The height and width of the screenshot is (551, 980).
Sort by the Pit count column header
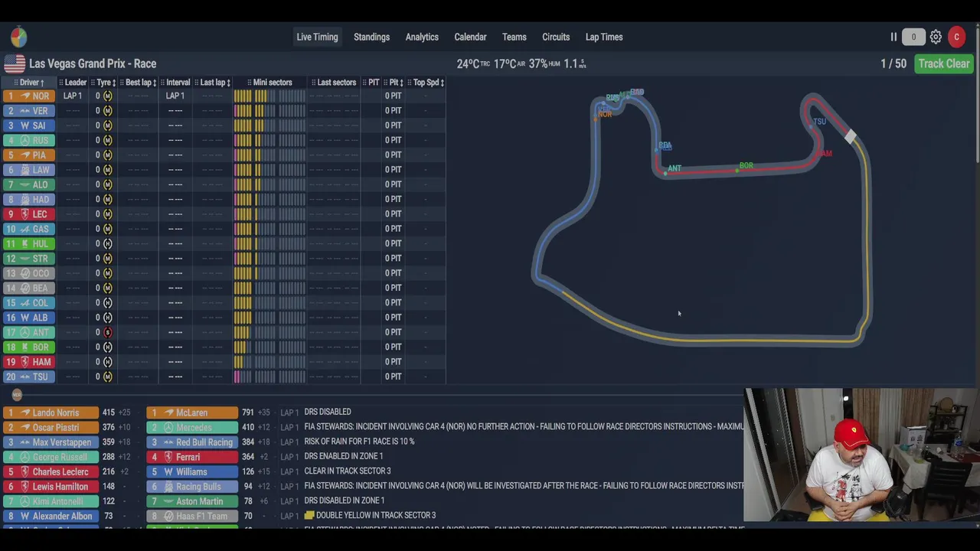tap(394, 82)
